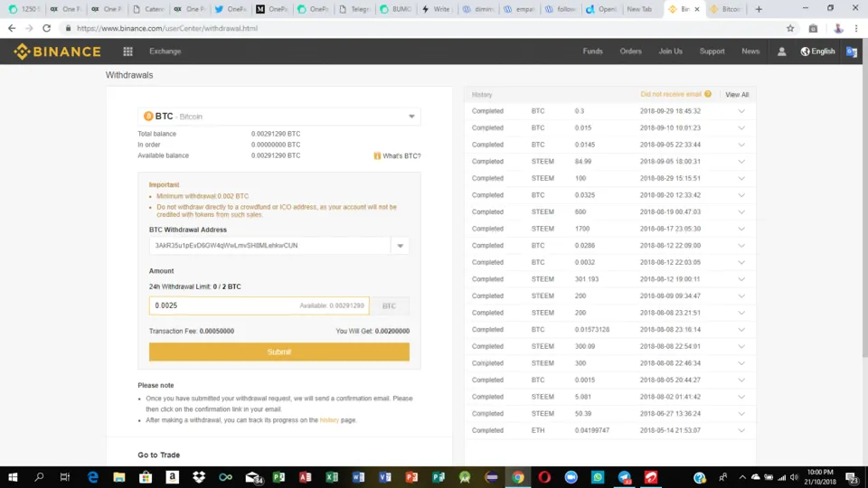Click the taskbar clock showing 10:00 PM
Screen dimensions: 868x488
click(x=820, y=477)
